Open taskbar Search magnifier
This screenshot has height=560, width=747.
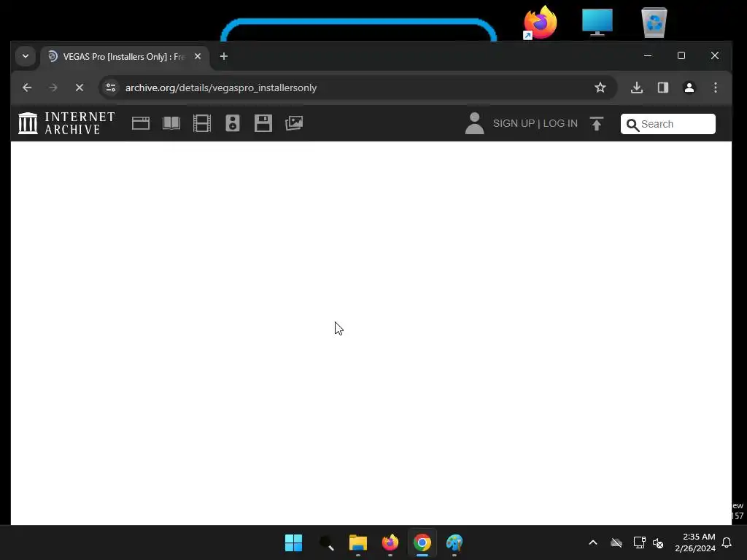pyautogui.click(x=326, y=542)
